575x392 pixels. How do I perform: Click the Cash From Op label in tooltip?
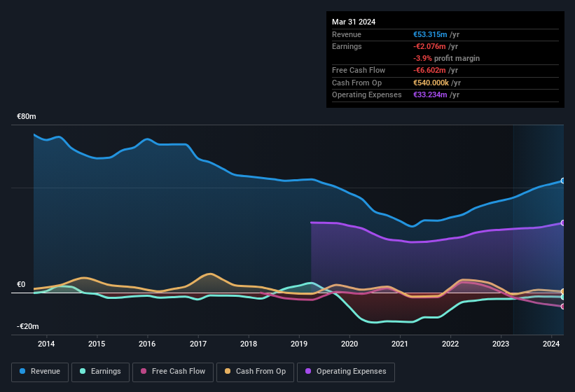coord(356,83)
